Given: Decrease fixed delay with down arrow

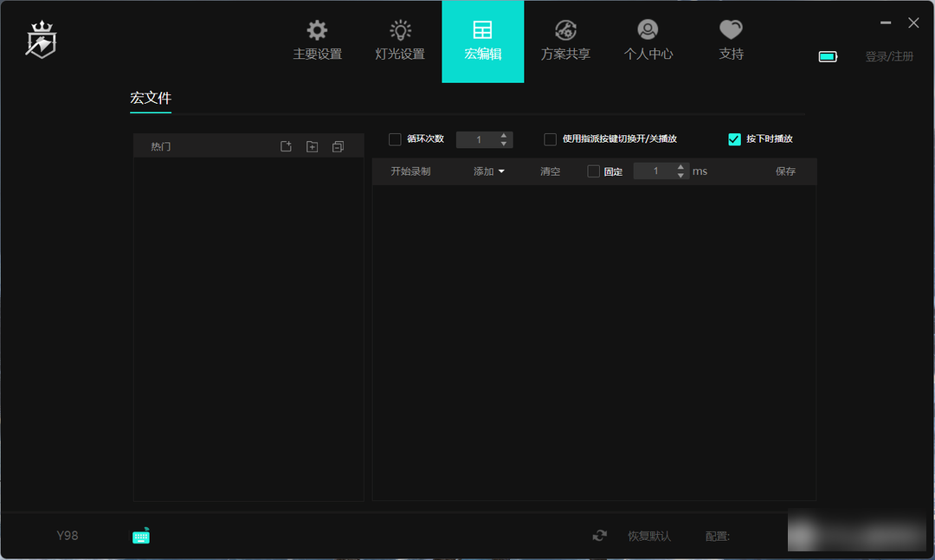Looking at the screenshot, I should 680,176.
